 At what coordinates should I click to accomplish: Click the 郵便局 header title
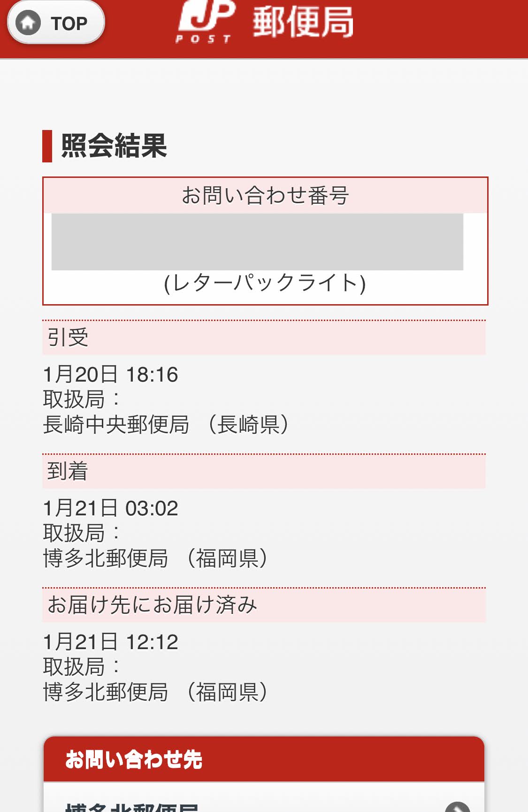click(x=303, y=22)
